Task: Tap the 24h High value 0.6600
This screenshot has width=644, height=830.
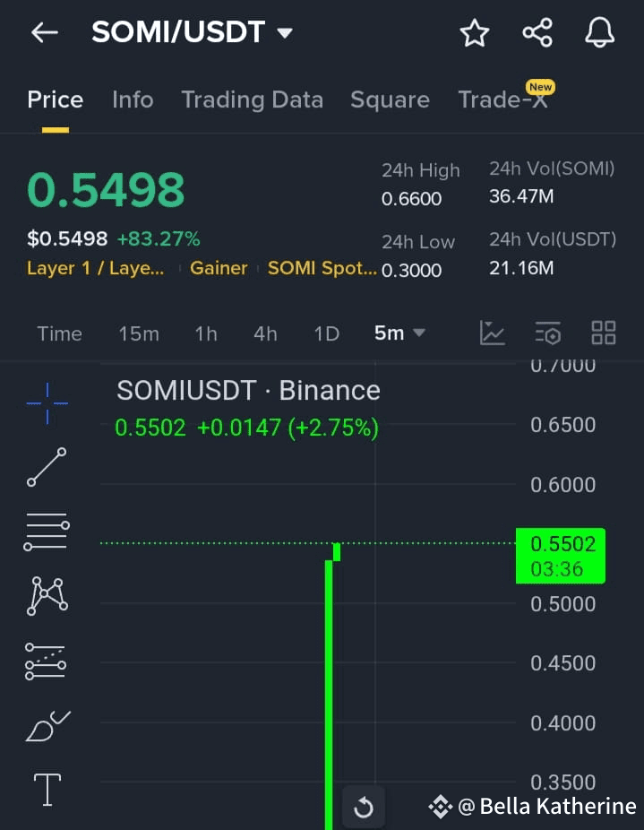Action: [411, 199]
